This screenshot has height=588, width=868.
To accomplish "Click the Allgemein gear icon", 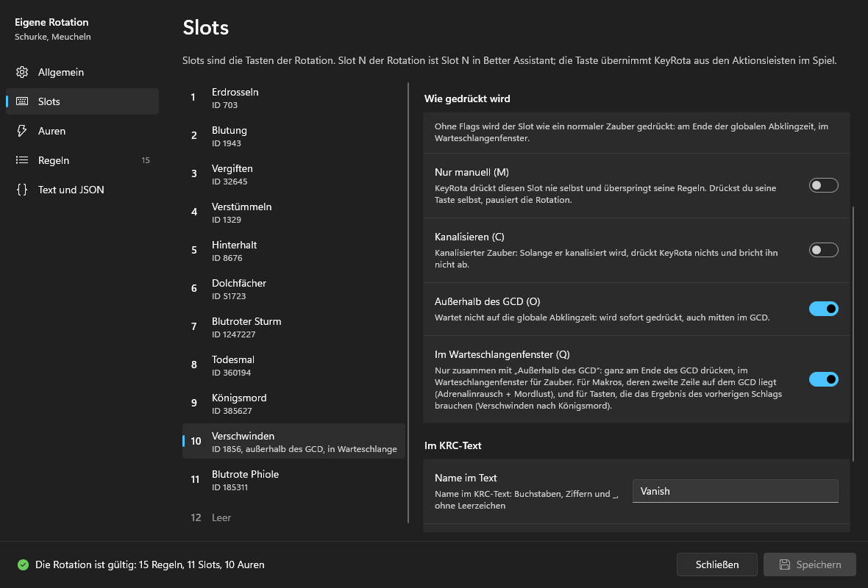I will (x=22, y=72).
